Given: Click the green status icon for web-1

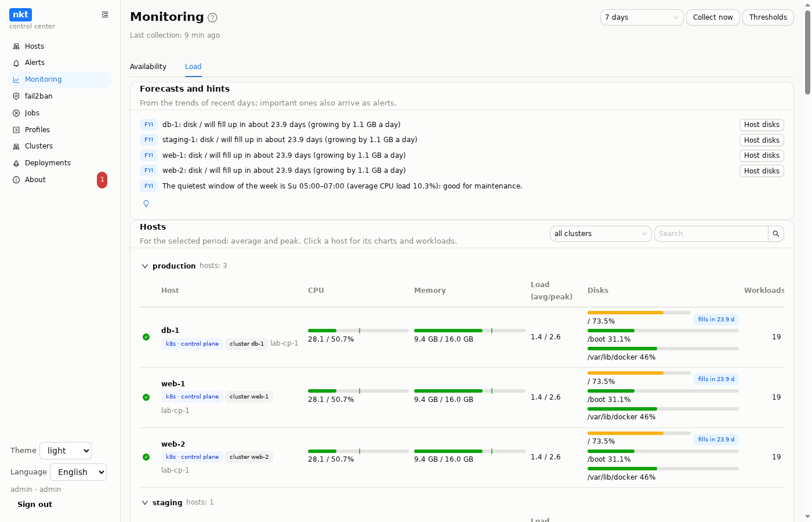Looking at the screenshot, I should (146, 397).
